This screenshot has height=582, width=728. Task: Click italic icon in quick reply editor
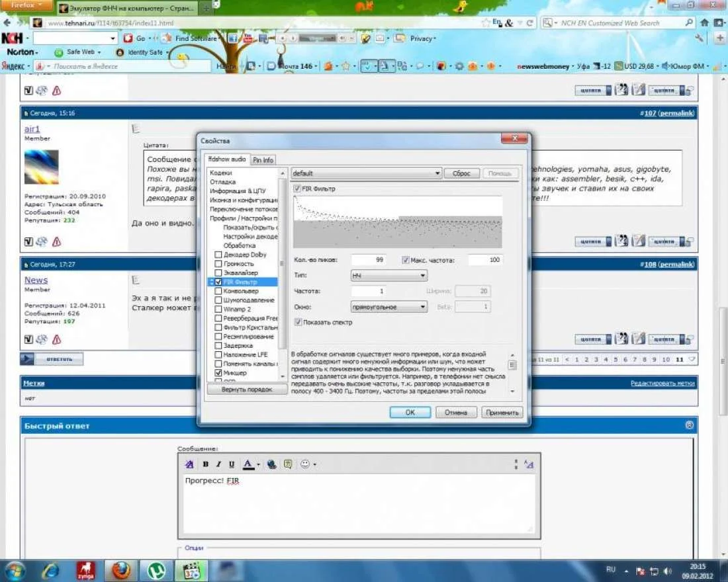[218, 464]
